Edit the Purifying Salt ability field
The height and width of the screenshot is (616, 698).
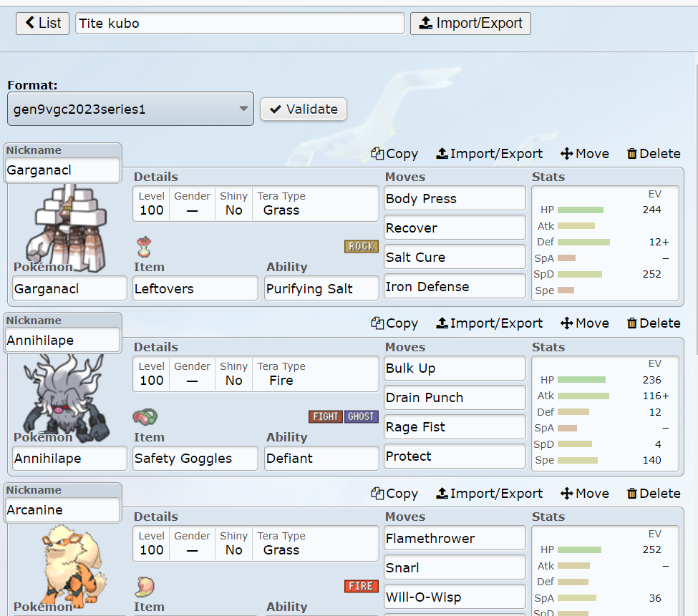pyautogui.click(x=321, y=288)
